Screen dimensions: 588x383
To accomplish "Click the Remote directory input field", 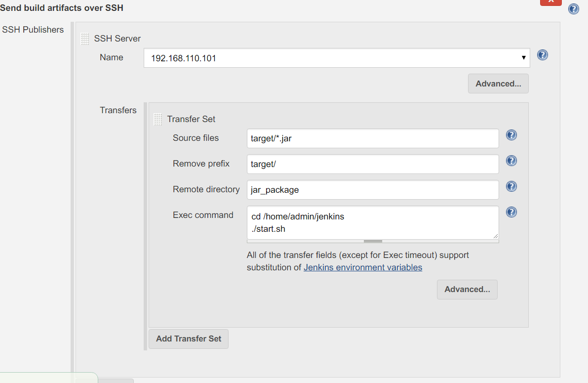I will (x=373, y=190).
